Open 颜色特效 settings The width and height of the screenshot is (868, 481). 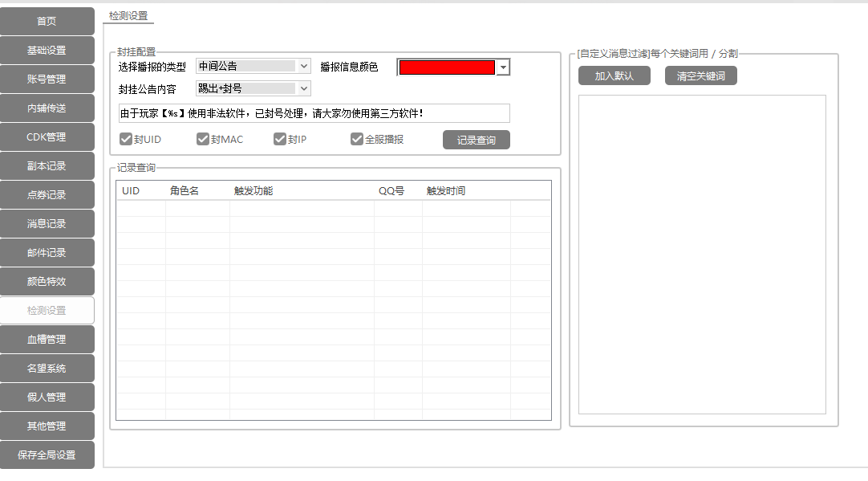click(47, 282)
